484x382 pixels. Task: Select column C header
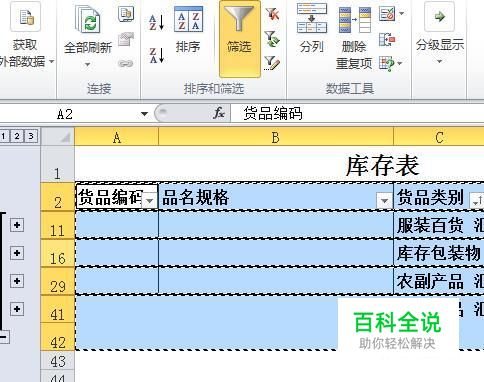click(x=439, y=137)
